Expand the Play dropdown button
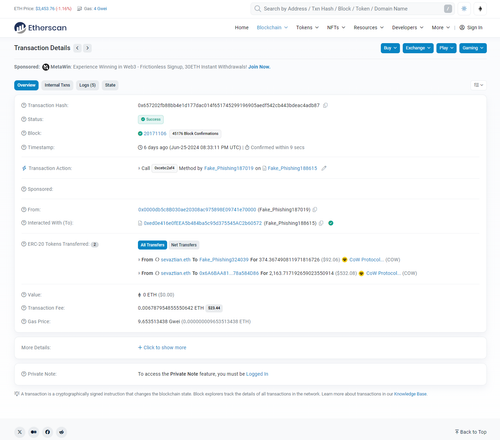 click(446, 48)
